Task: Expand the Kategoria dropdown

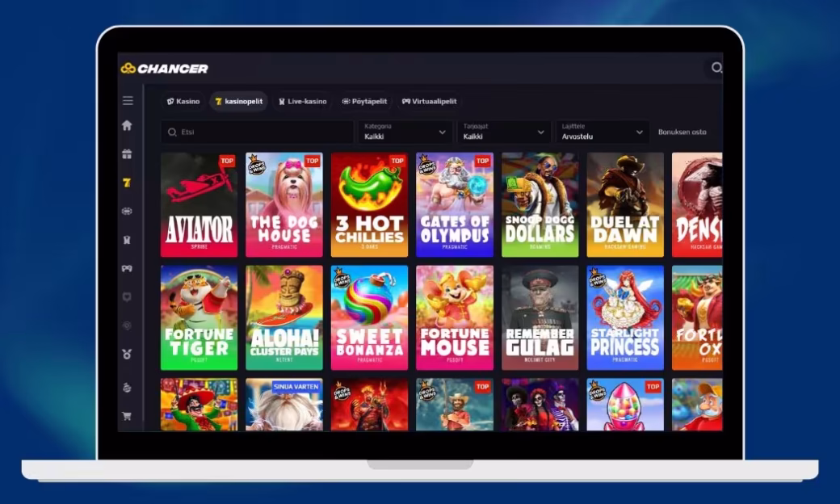Action: (405, 132)
